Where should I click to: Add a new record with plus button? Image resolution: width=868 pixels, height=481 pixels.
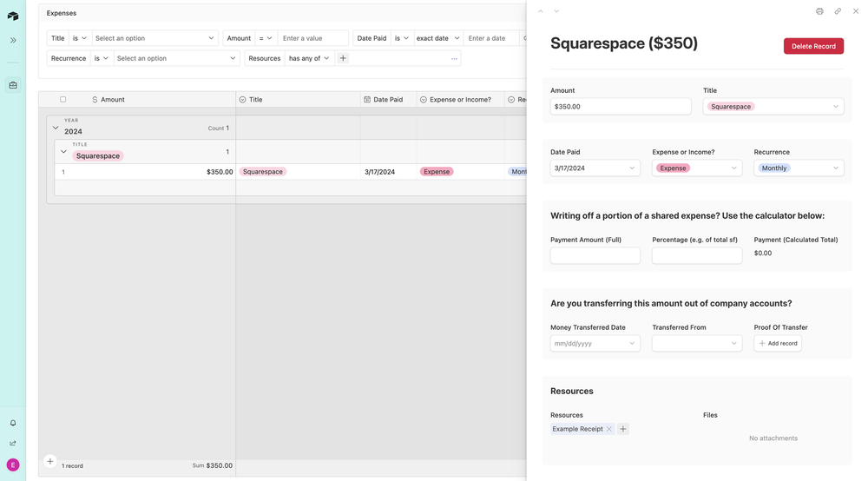click(49, 461)
